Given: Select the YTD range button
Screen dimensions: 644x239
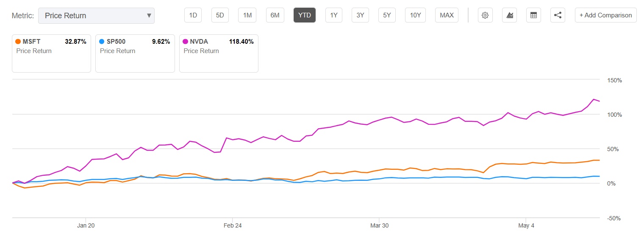Looking at the screenshot, I should (304, 15).
